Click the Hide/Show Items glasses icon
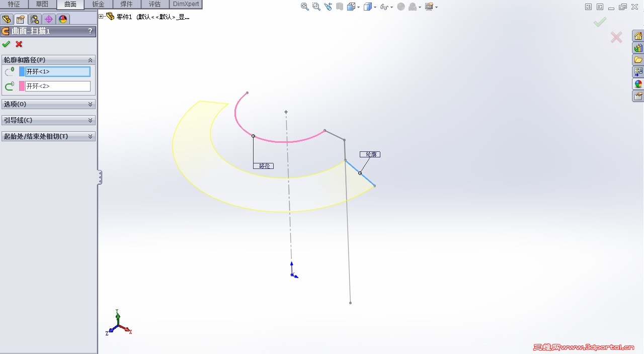644x354 pixels. (384, 7)
